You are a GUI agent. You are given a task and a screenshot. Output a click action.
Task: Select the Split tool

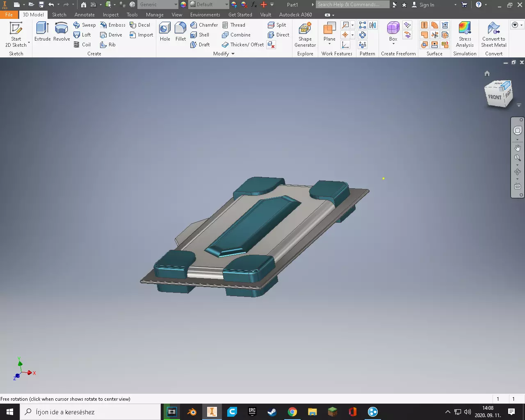click(277, 25)
